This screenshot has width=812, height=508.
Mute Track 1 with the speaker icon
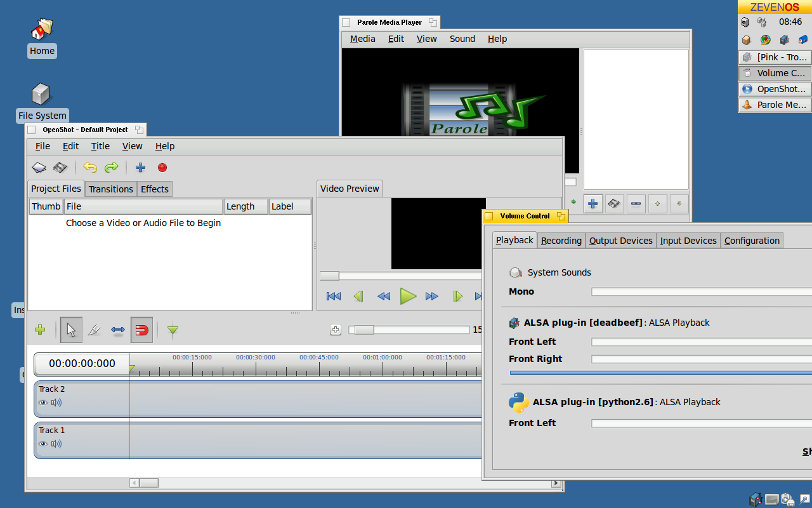(56, 444)
